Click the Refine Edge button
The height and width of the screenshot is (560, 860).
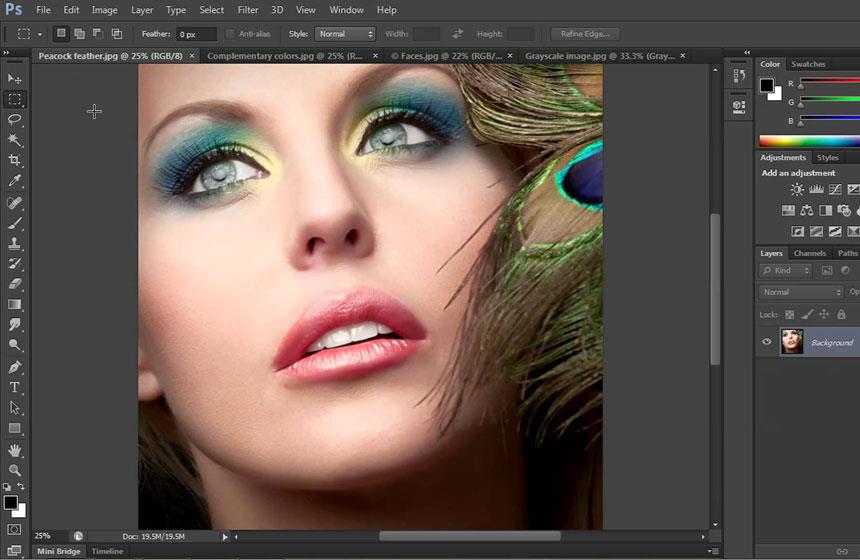[x=585, y=34]
